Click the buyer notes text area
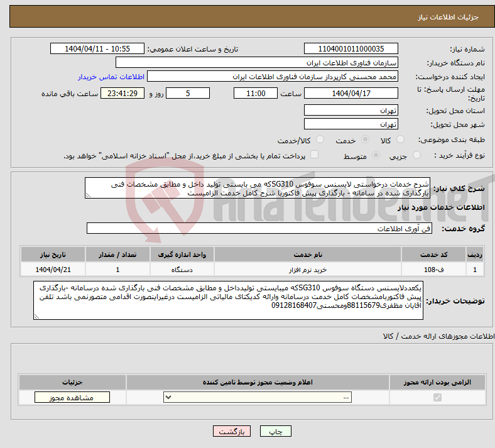This screenshot has width=495, height=448. pyautogui.click(x=228, y=300)
